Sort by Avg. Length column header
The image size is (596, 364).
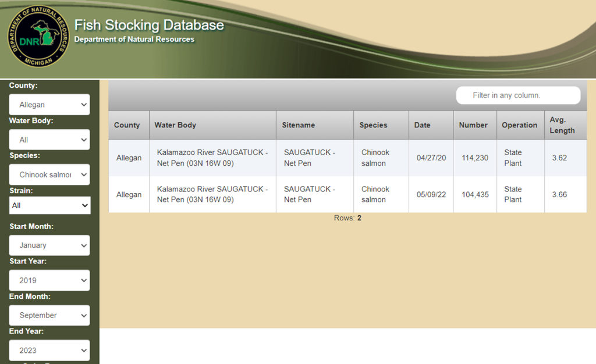pyautogui.click(x=562, y=125)
